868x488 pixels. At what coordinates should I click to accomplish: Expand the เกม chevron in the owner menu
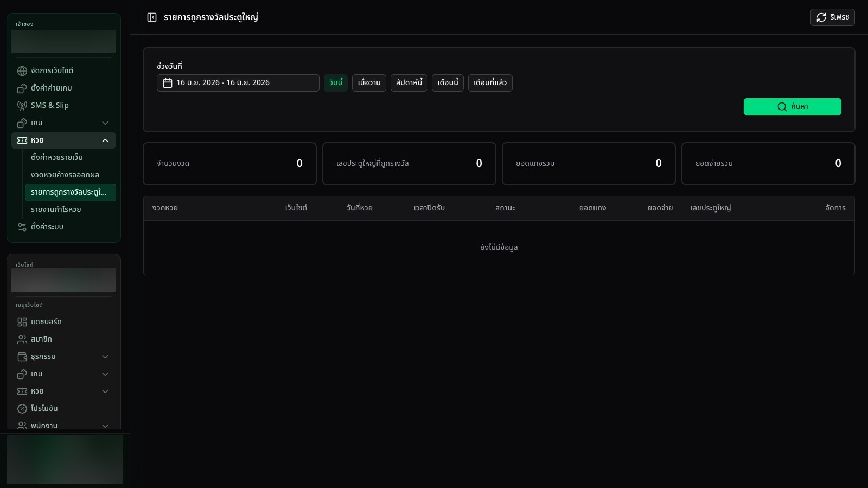tap(105, 123)
